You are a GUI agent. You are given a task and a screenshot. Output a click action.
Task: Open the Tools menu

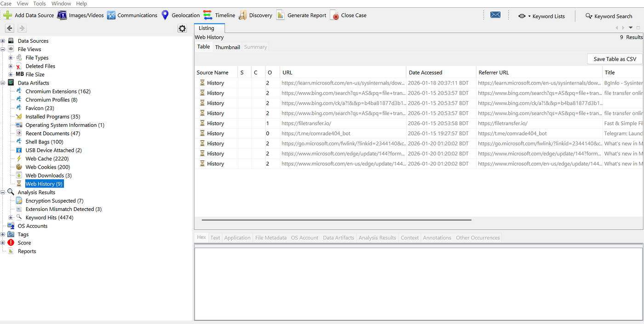[x=39, y=3]
